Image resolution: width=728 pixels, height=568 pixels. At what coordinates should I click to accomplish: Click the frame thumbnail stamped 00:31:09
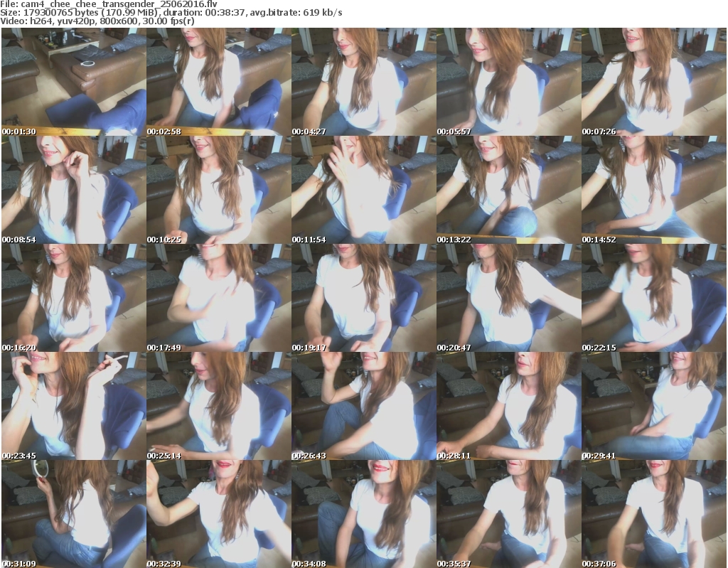tap(74, 514)
